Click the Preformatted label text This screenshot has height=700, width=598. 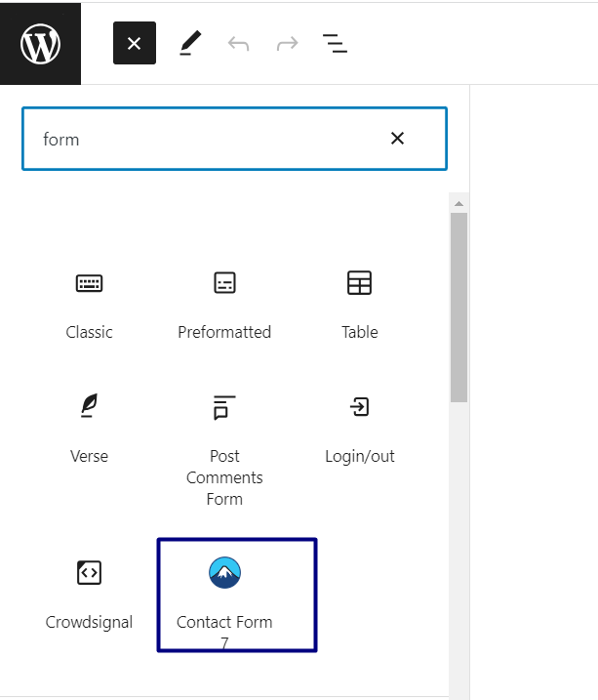click(224, 332)
